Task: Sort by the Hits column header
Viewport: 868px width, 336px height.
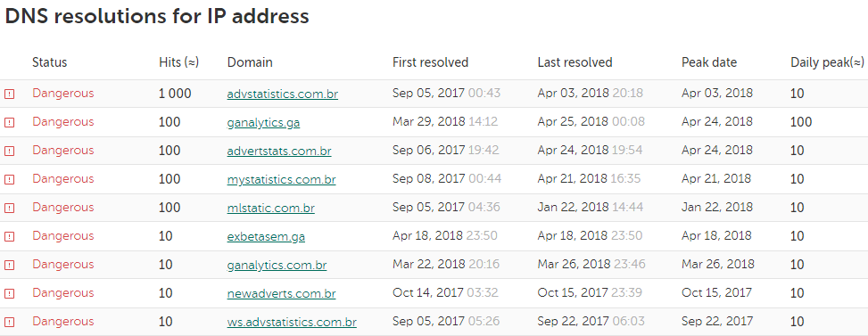Action: coord(178,62)
